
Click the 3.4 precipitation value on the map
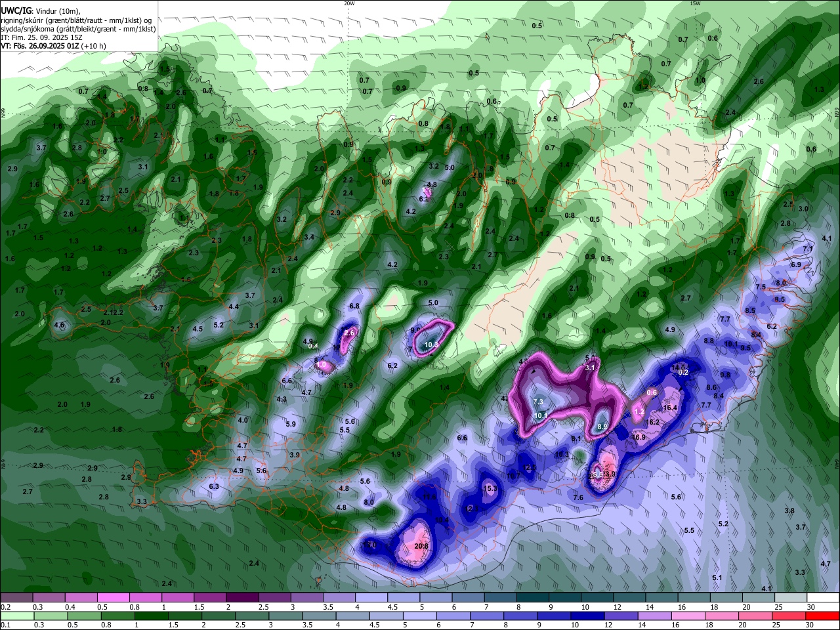[309, 237]
